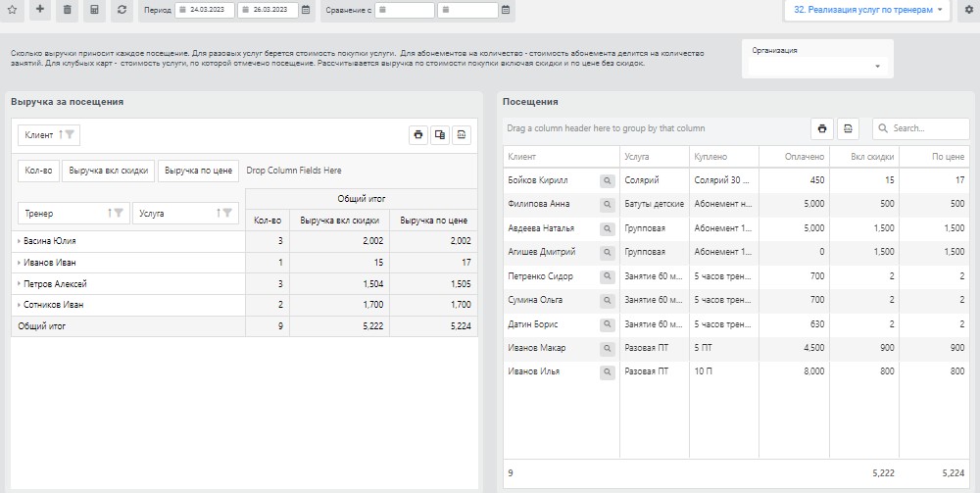Click magnifier icon for Петренко Сидор

[x=607, y=276]
